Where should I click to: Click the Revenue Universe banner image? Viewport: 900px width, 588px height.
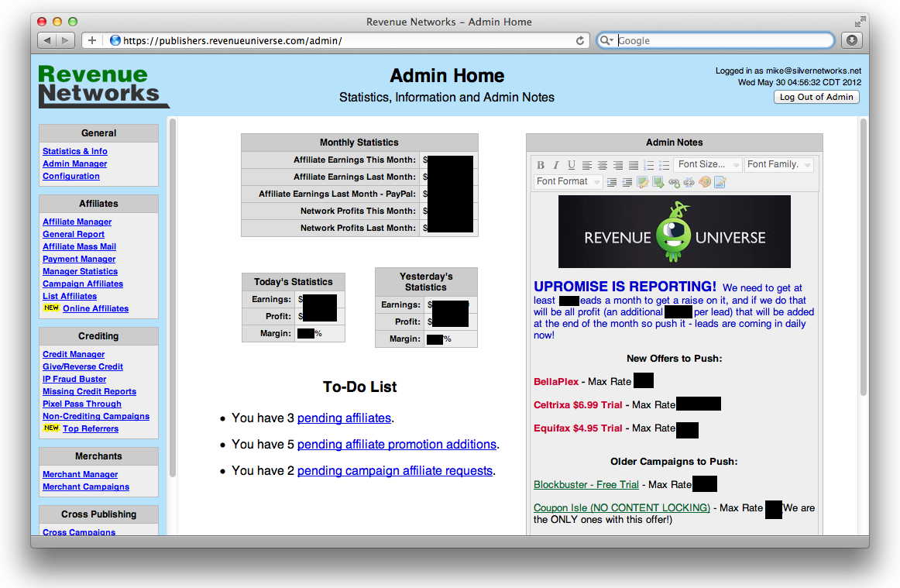coord(675,232)
